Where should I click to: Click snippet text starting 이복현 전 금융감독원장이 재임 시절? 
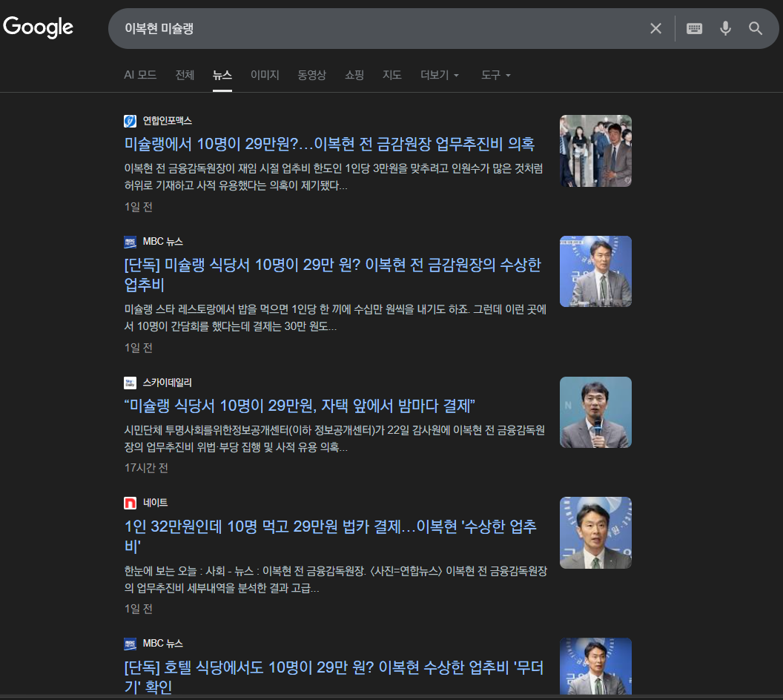[x=334, y=176]
